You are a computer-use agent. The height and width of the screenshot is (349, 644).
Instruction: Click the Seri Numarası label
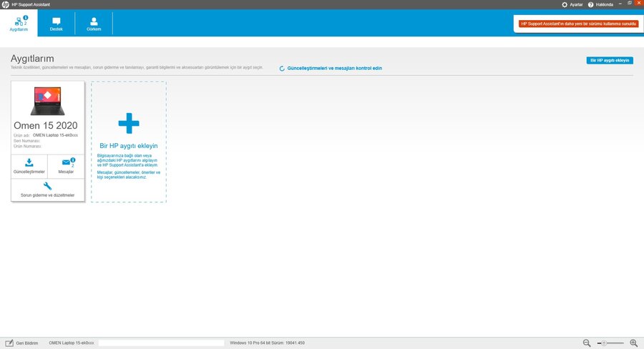click(x=26, y=141)
